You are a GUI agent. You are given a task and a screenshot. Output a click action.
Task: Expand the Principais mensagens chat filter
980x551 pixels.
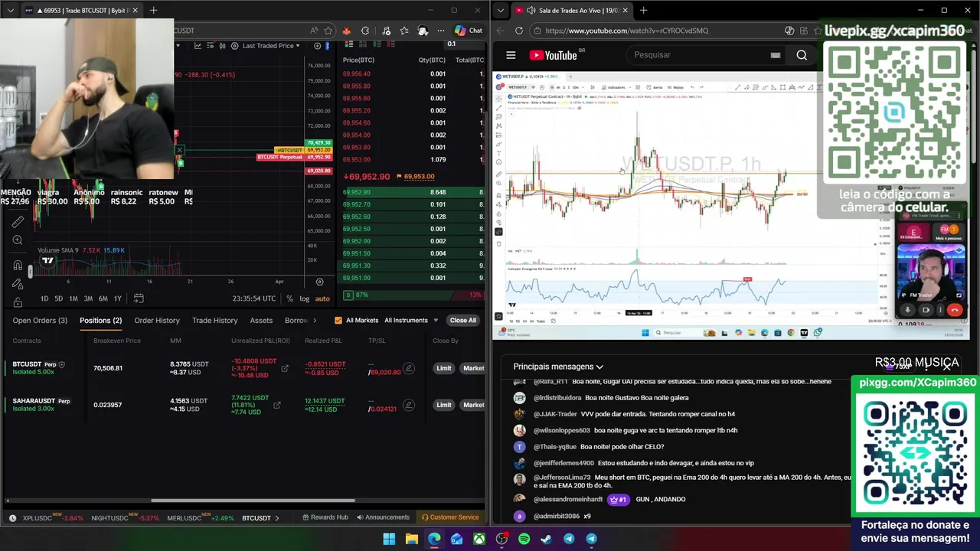[558, 367]
